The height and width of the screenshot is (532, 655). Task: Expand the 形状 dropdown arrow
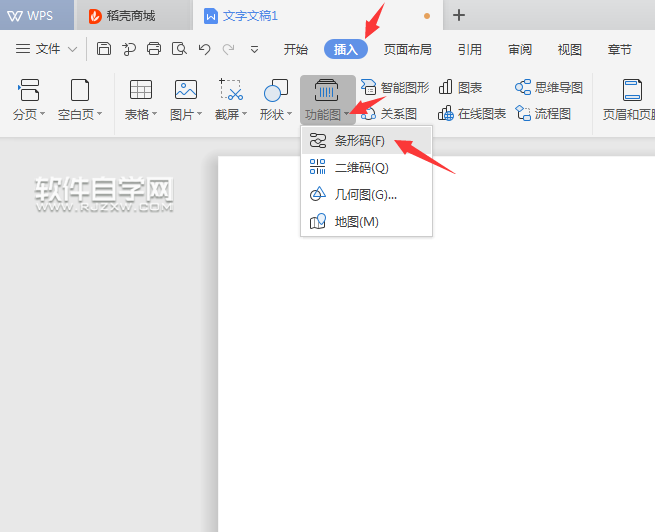pos(289,114)
